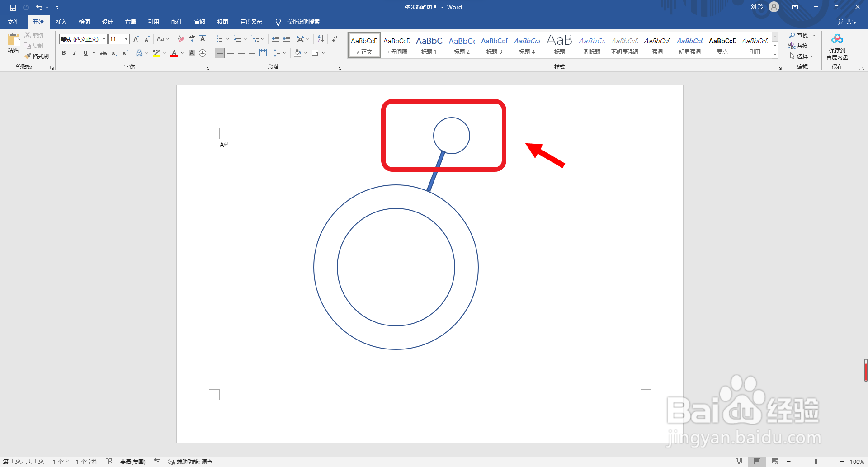The width and height of the screenshot is (868, 467).
Task: Align text right
Action: click(241, 53)
